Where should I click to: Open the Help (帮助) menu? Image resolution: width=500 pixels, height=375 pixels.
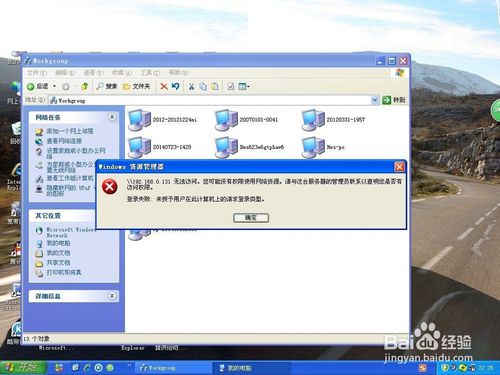click(179, 73)
